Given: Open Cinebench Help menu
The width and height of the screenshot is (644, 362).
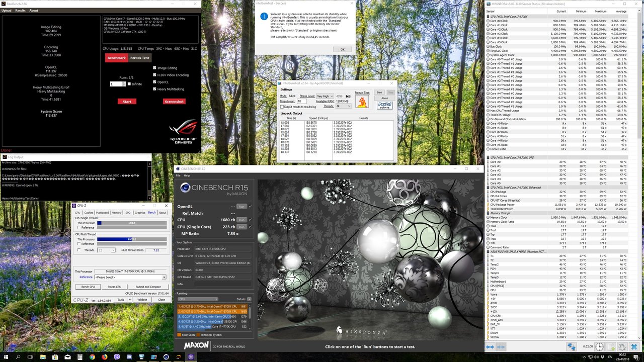Looking at the screenshot, I should [x=187, y=175].
